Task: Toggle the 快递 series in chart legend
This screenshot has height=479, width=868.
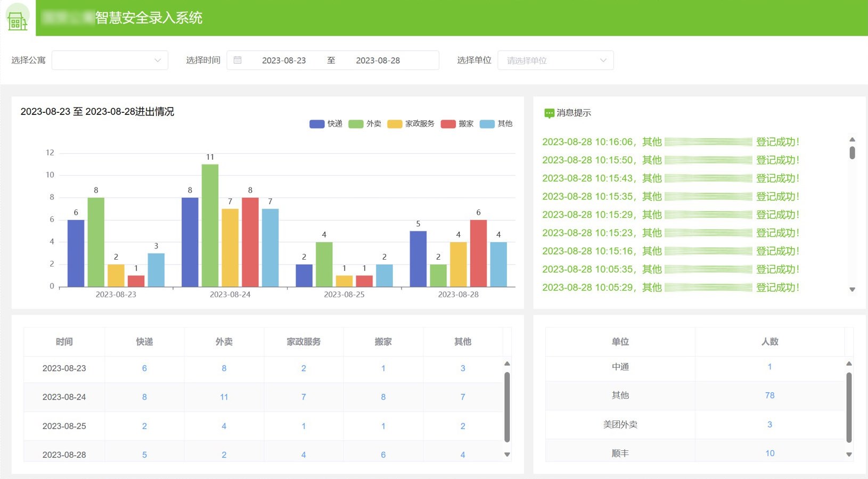Action: click(x=326, y=124)
